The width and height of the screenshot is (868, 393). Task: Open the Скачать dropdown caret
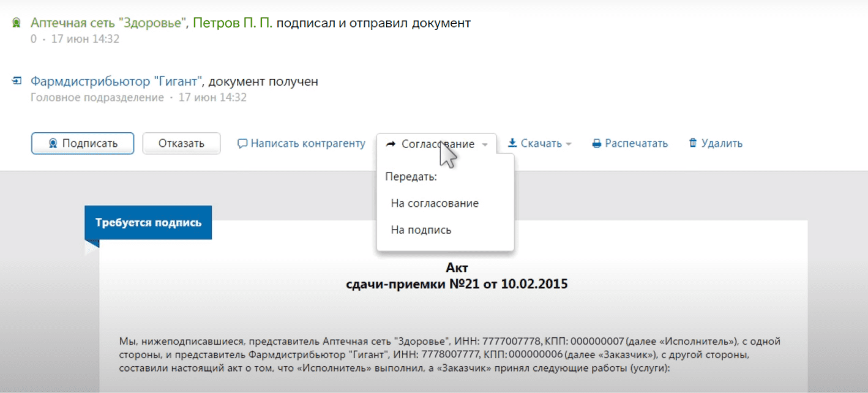[569, 144]
